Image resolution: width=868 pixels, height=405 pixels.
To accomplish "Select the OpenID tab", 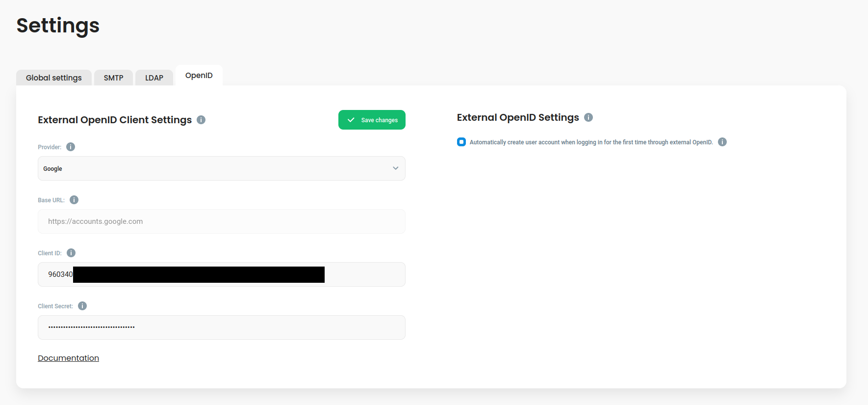I will [199, 76].
